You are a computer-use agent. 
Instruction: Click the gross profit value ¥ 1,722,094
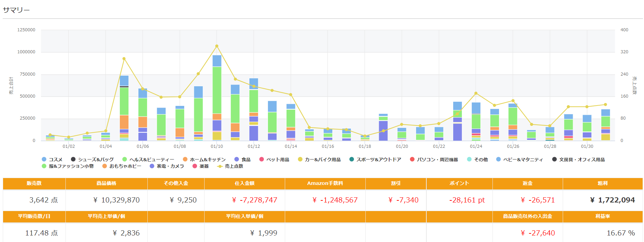coord(612,200)
